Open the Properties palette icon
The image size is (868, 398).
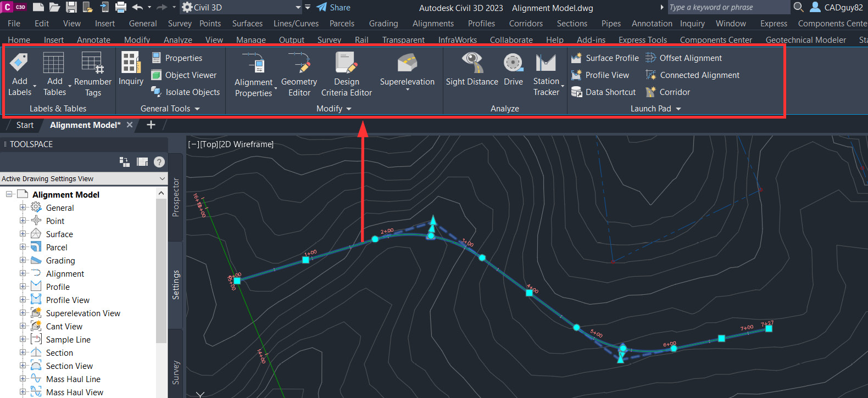coord(156,58)
